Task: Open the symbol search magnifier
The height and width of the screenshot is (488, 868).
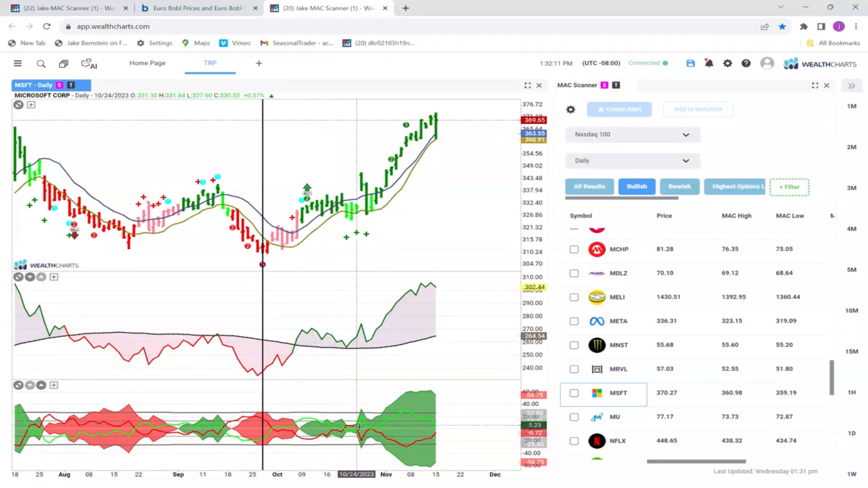Action: (x=41, y=64)
